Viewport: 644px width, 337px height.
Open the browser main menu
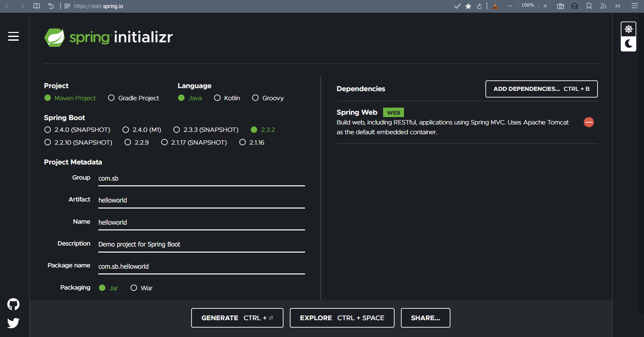point(635,6)
